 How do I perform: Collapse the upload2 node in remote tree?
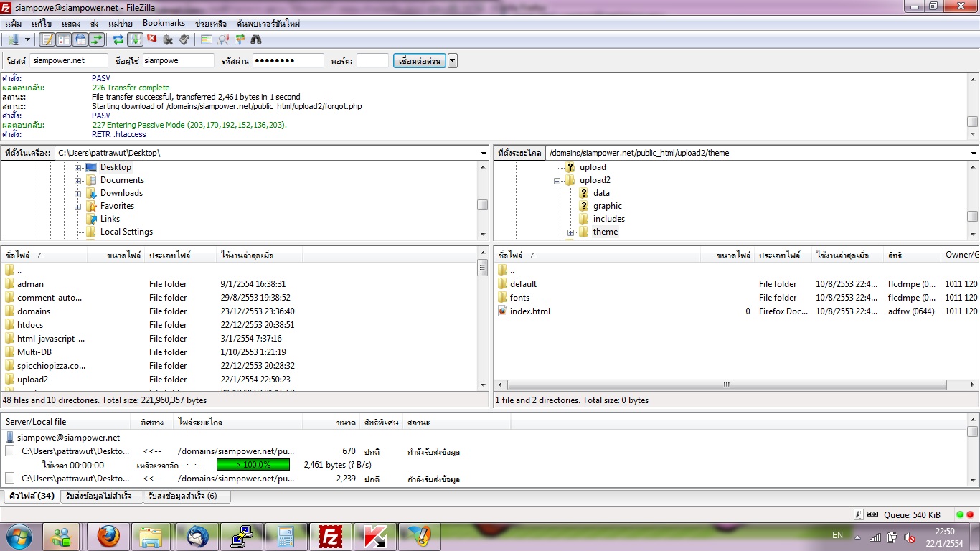point(557,181)
